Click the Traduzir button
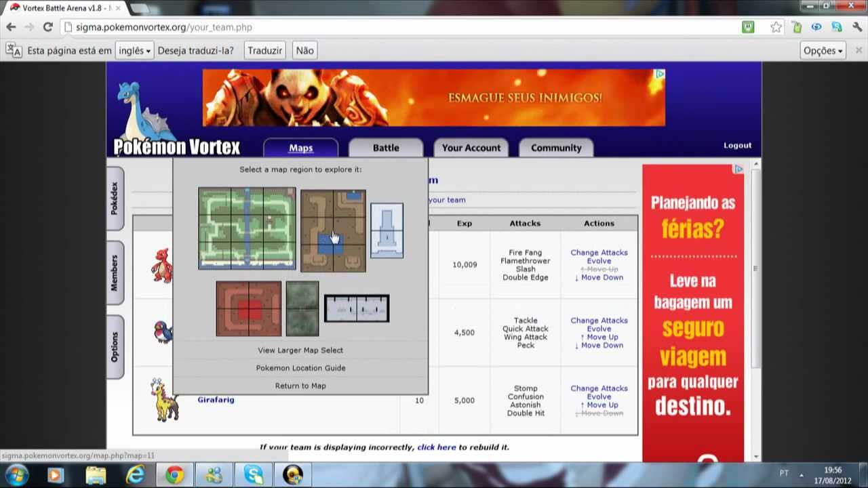 pos(264,50)
